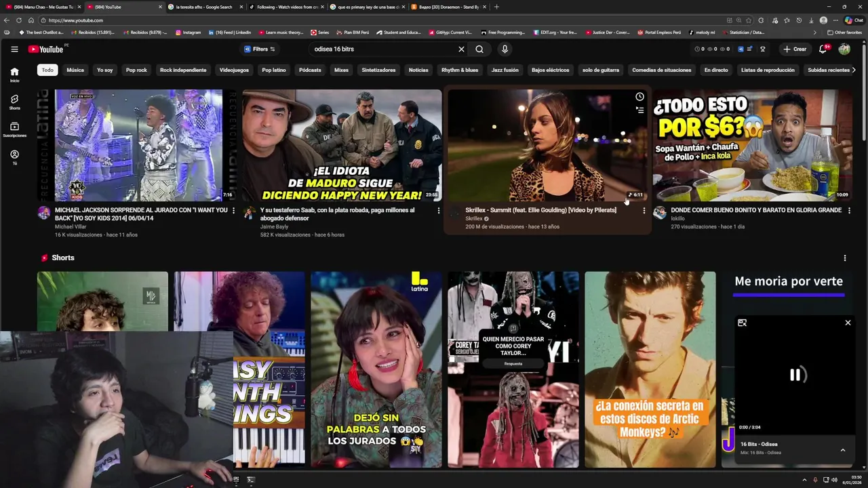The image size is (868, 488).
Task: Pause the miniplayer video
Action: tap(795, 375)
